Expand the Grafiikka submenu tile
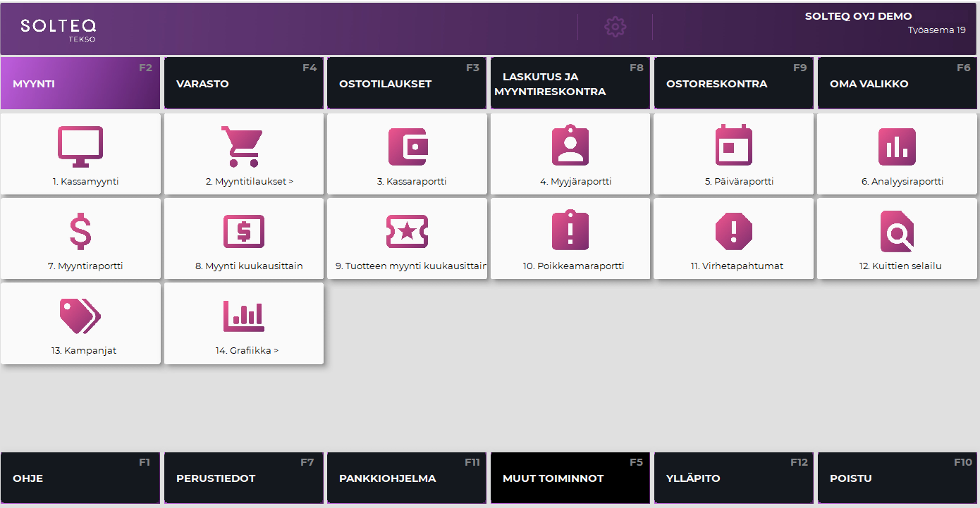 click(244, 324)
